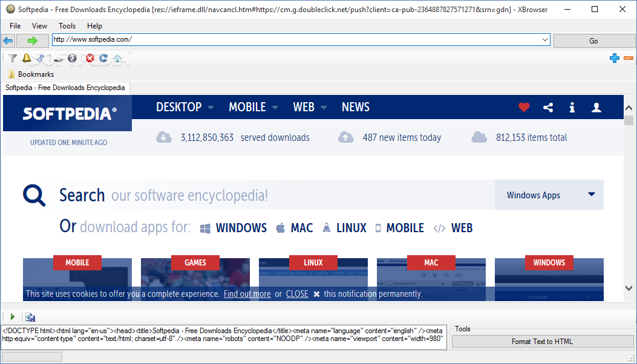Click the yellow bell icon
Screen dimensions: 637x364
[27, 58]
